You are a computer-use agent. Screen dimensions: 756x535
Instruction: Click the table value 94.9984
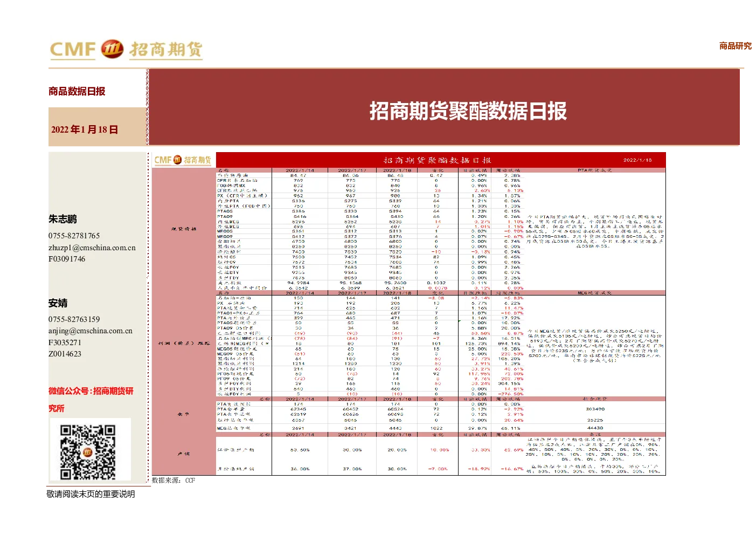(x=298, y=283)
